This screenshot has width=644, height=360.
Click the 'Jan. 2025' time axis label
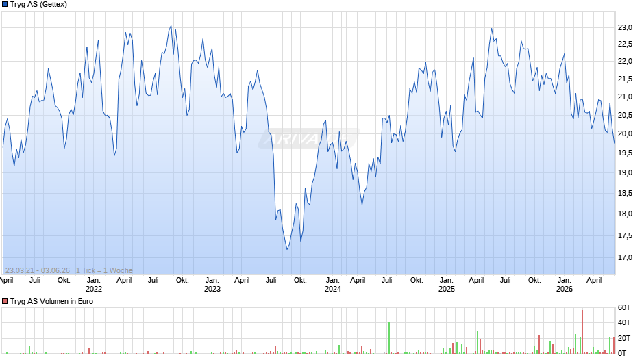click(447, 285)
